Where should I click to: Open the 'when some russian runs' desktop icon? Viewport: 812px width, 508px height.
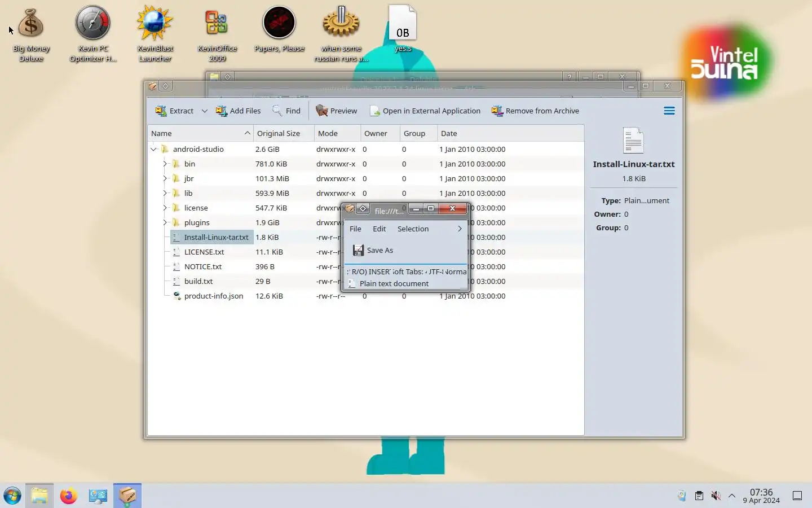[x=341, y=34]
